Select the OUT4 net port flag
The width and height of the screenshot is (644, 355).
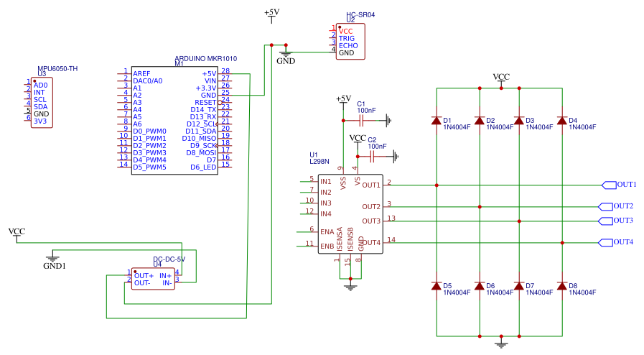point(606,242)
